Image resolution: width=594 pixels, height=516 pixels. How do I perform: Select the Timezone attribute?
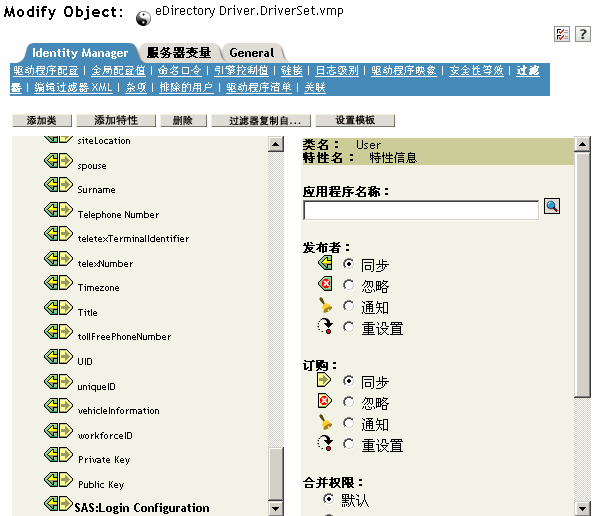pyautogui.click(x=98, y=288)
